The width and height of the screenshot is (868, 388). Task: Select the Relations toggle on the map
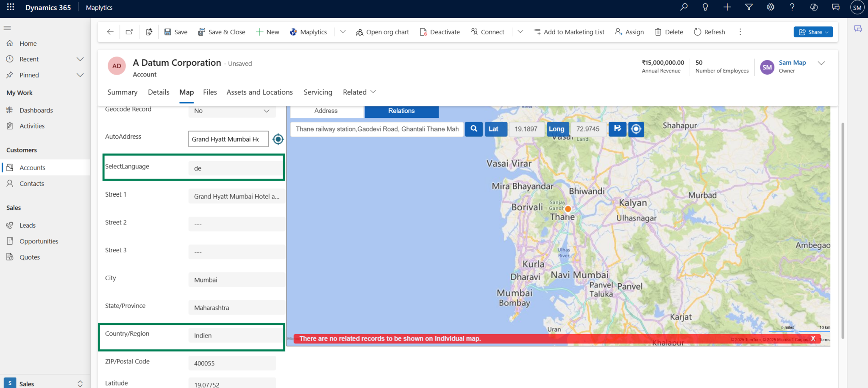click(x=401, y=111)
